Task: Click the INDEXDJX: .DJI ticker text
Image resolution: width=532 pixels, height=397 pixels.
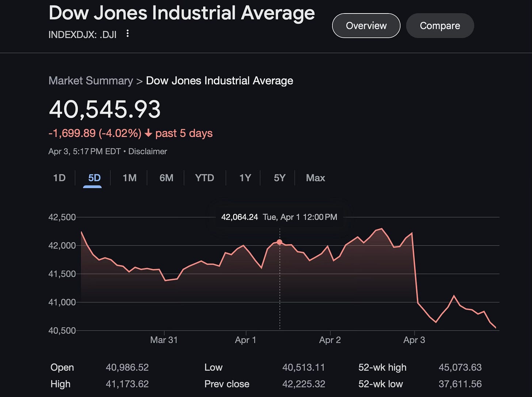Action: tap(83, 35)
